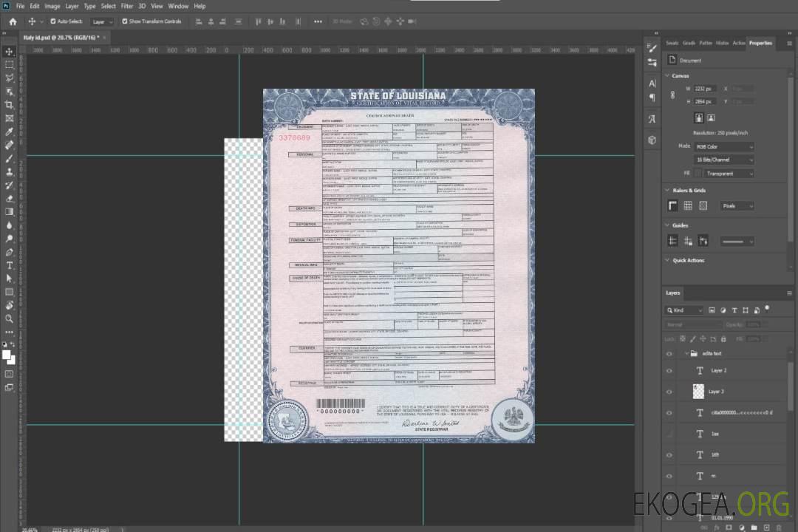The height and width of the screenshot is (532, 798).
Task: Uncheck the Auto-Select checkbox
Action: coord(53,21)
